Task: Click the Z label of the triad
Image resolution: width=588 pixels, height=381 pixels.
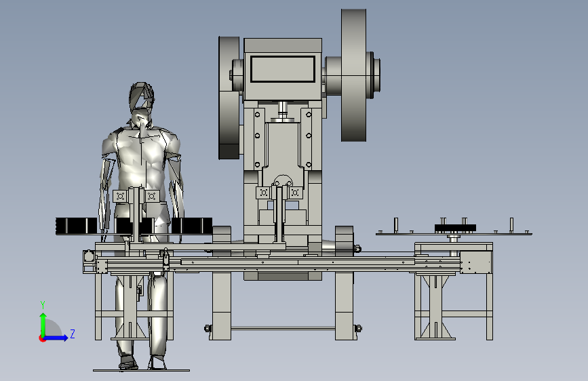Action: (73, 334)
